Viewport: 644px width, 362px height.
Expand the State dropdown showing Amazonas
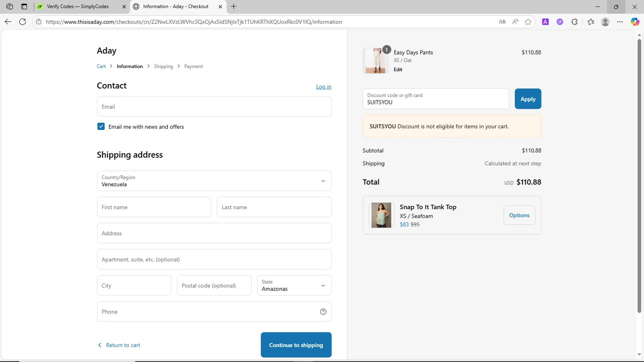pyautogui.click(x=294, y=286)
